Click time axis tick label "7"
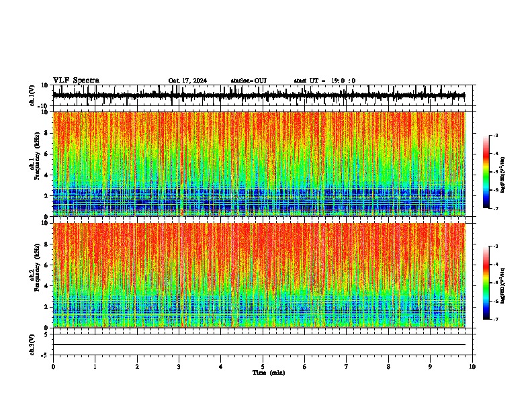This screenshot has height=411, width=532. pos(347,367)
